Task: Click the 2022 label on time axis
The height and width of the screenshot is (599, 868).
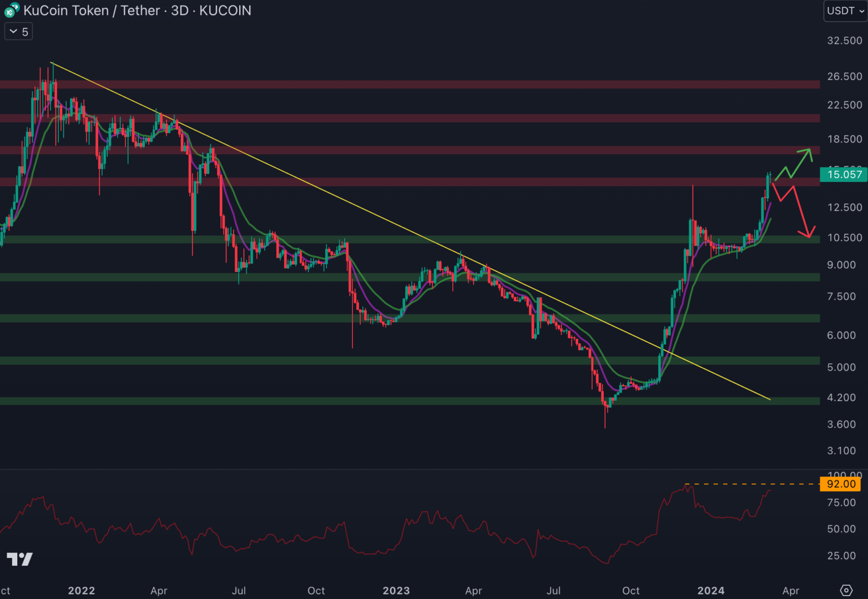Action: pos(82,591)
